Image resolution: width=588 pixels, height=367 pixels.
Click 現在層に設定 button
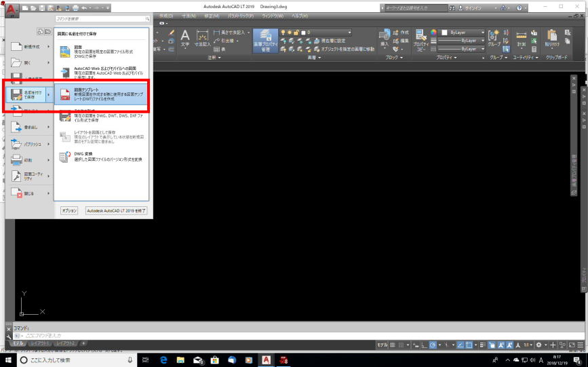click(329, 41)
